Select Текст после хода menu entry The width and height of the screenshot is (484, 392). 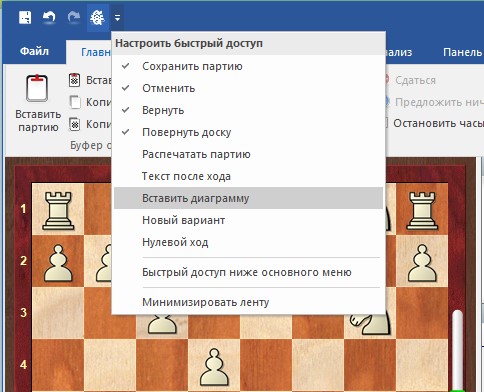[x=248, y=176]
